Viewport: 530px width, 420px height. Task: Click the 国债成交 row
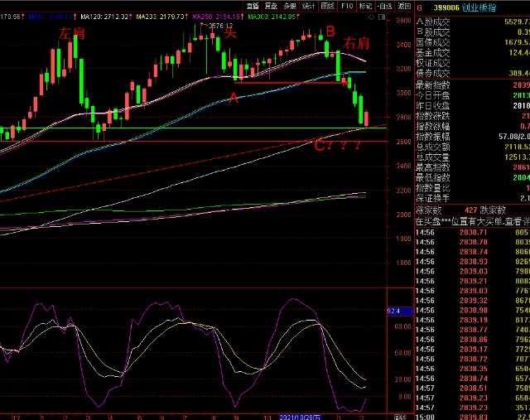pos(472,42)
